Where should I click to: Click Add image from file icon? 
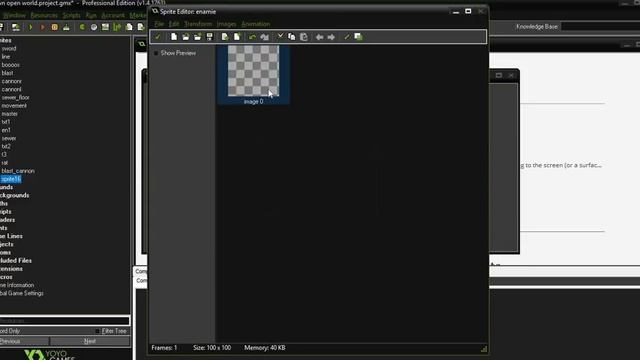coord(198,37)
